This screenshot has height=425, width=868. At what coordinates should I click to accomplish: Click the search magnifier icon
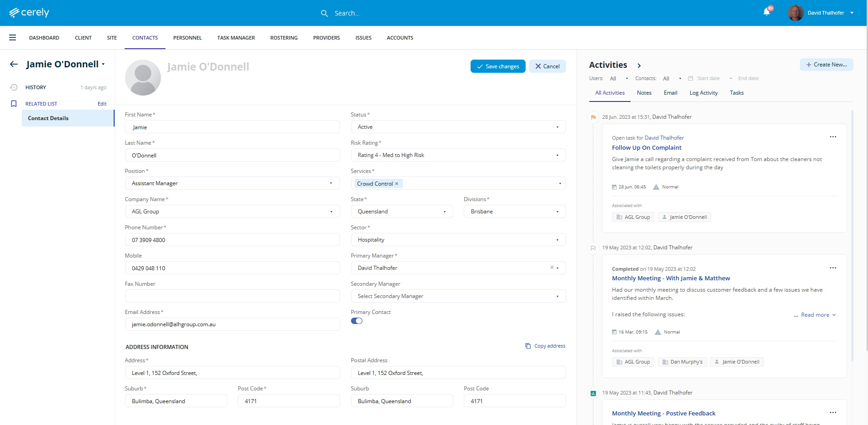pos(324,13)
